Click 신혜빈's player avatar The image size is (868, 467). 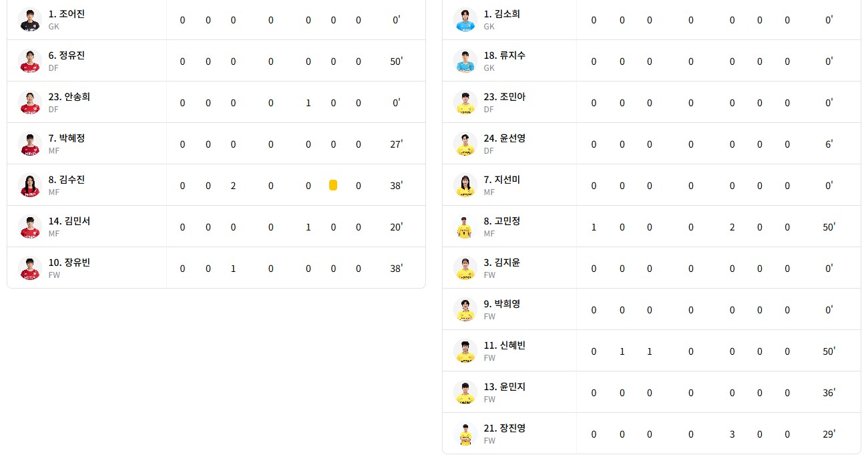pos(465,351)
